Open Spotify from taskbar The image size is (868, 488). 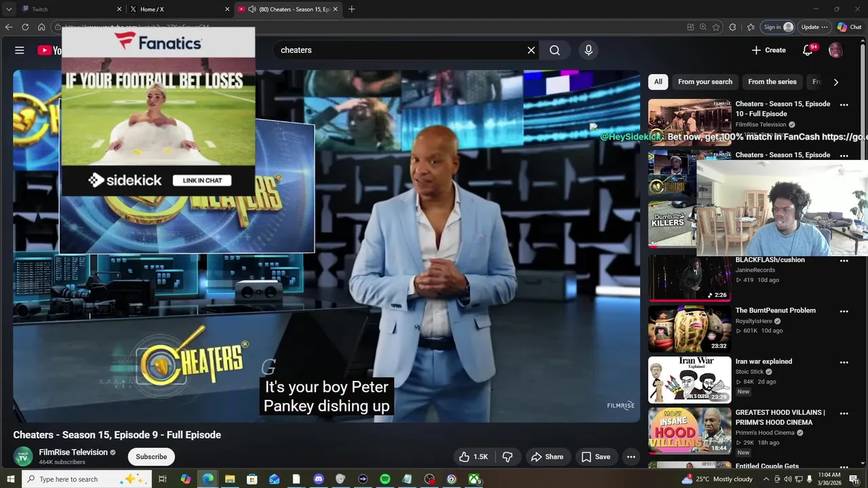tap(384, 479)
